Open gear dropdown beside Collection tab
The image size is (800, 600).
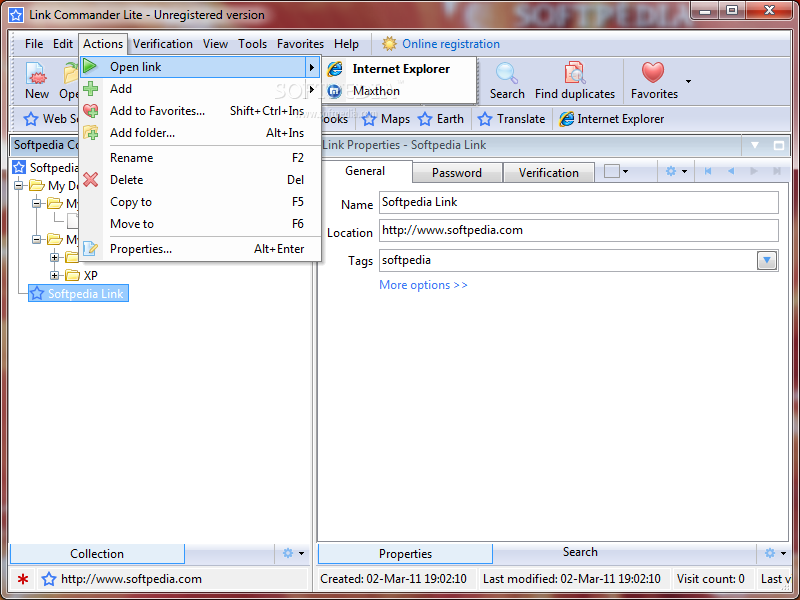[293, 553]
